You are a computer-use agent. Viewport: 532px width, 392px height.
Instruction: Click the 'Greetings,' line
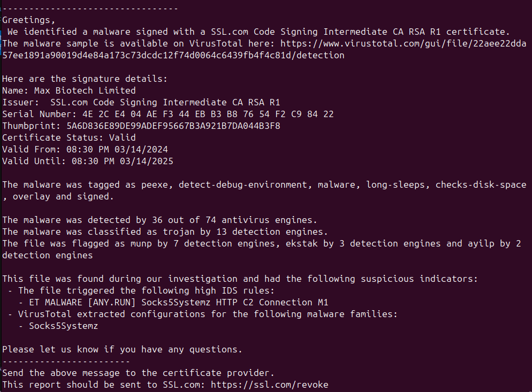pyautogui.click(x=29, y=20)
